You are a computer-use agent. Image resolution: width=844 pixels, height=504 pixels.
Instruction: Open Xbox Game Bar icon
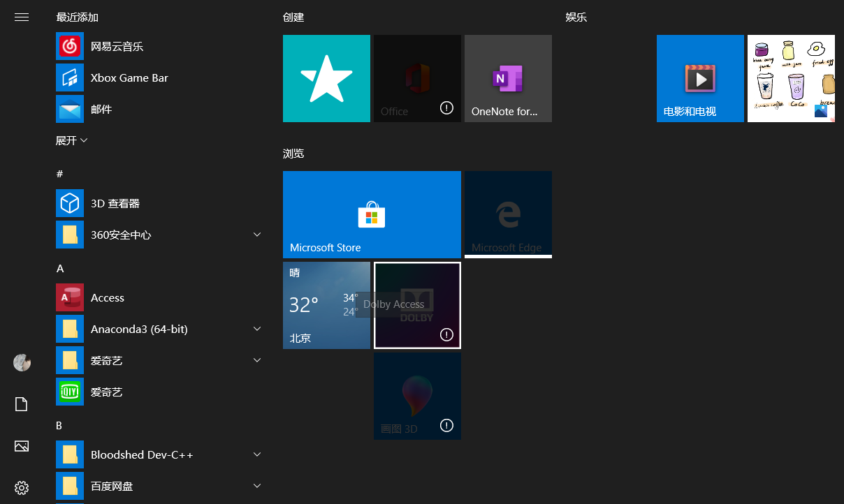[70, 78]
